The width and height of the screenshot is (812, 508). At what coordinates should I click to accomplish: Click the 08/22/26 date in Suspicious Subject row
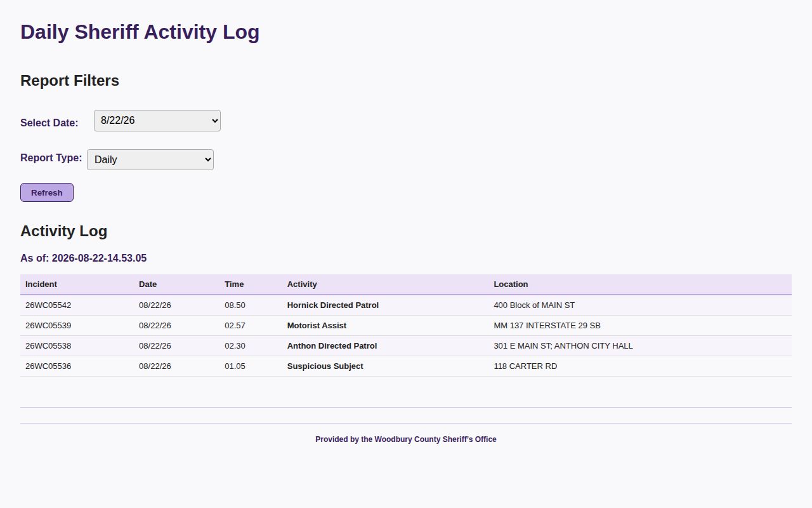(x=155, y=366)
